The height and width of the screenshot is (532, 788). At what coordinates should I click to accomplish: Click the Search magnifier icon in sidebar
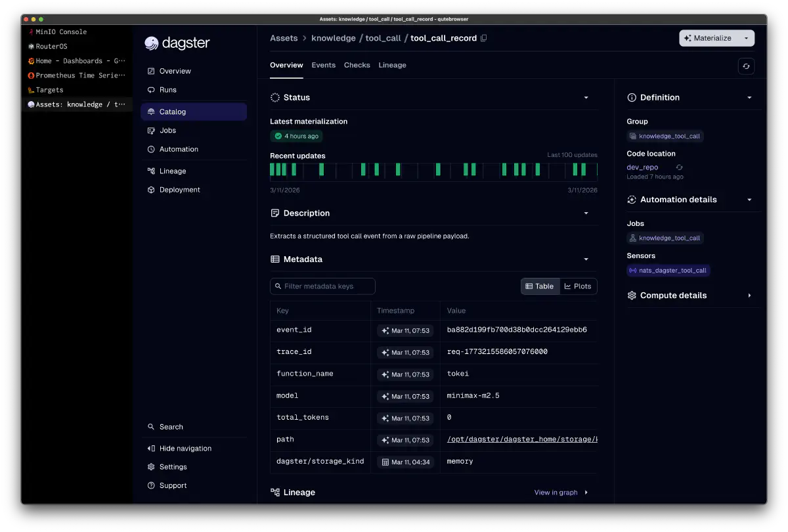(152, 427)
